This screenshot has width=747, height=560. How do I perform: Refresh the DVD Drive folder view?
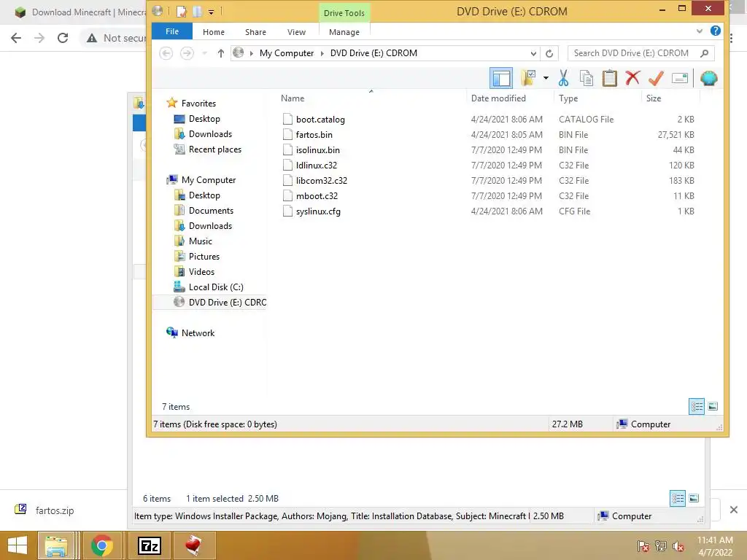click(x=549, y=53)
